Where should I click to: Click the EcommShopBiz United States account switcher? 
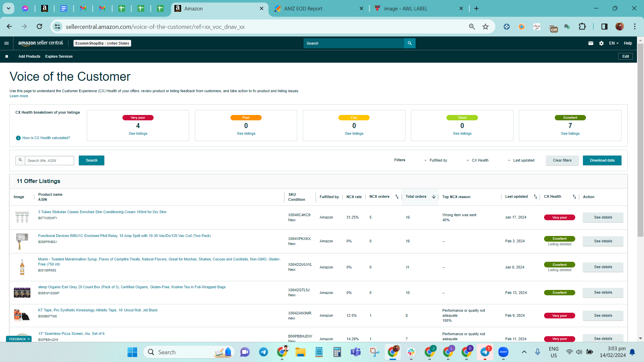point(102,43)
